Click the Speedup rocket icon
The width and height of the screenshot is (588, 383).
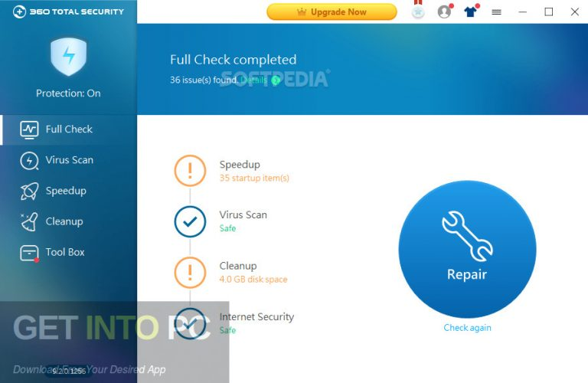pos(29,191)
